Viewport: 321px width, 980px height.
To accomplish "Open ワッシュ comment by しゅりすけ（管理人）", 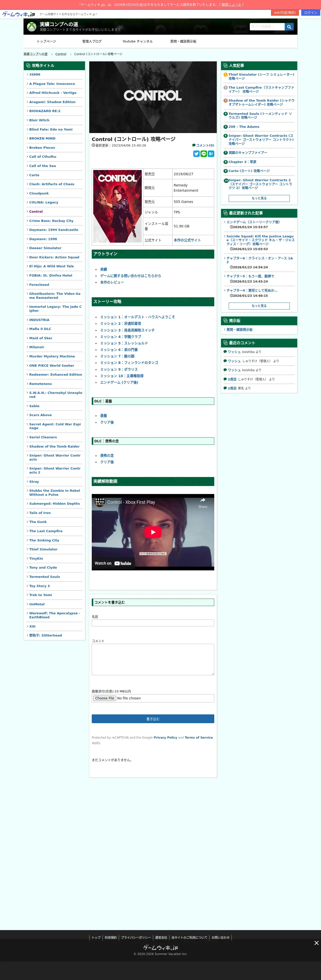I will coord(234,361).
